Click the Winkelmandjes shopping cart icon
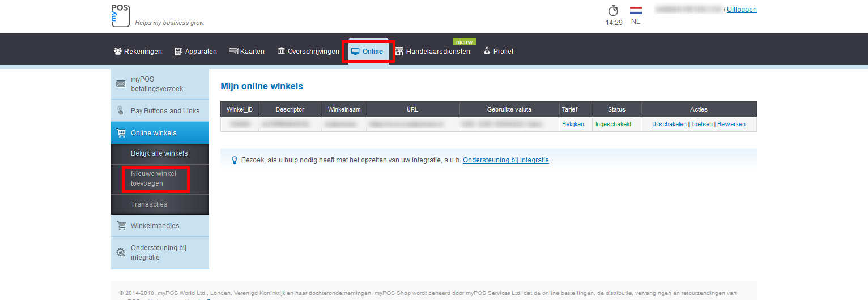 click(121, 226)
